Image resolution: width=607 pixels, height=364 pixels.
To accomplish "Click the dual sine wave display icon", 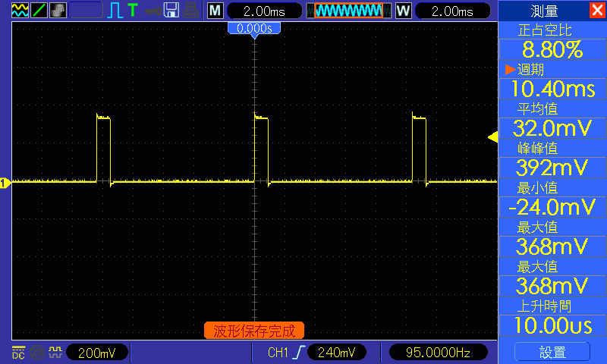I will coord(20,11).
